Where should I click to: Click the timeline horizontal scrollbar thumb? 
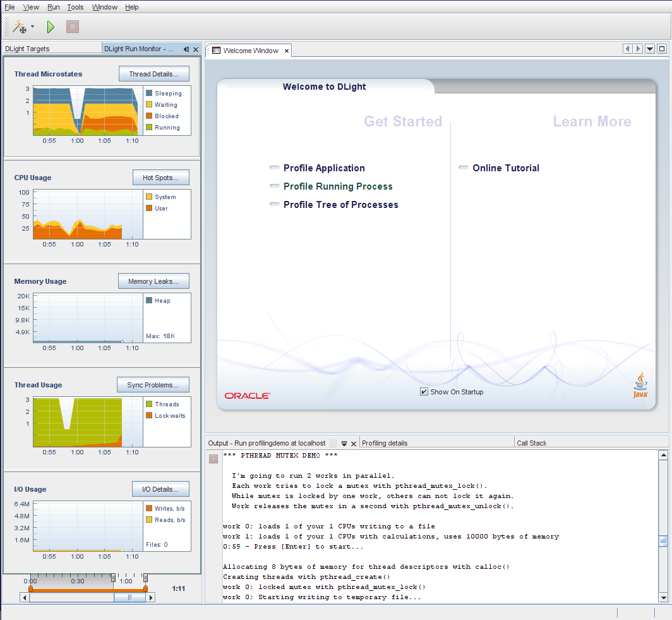[x=129, y=598]
